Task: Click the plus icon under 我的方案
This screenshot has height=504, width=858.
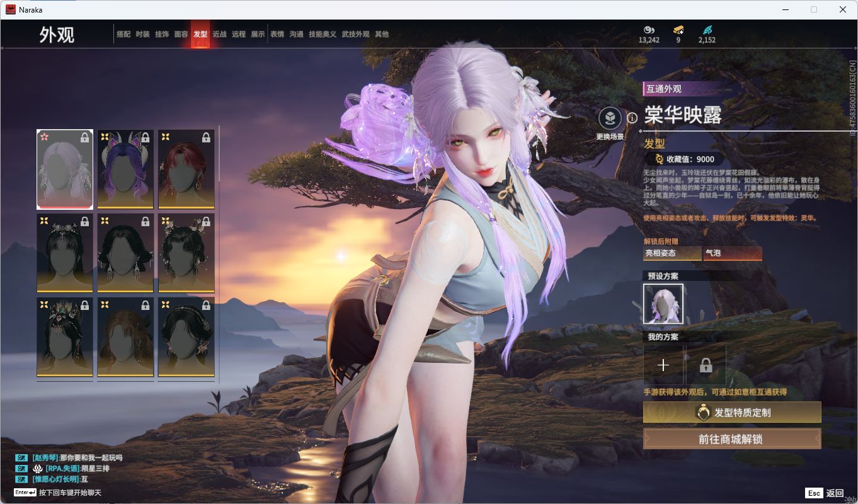Action: click(663, 365)
